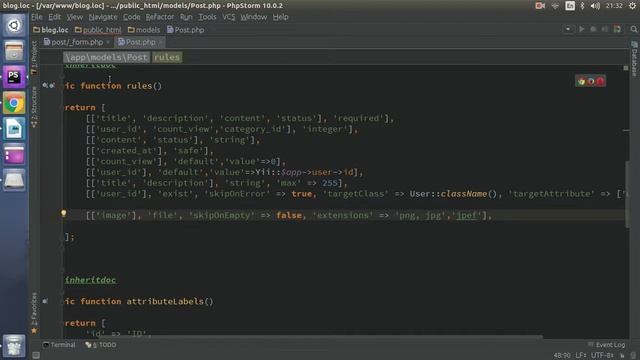Image resolution: width=640 pixels, height=360 pixels.
Task: Click the rules breadcrumb
Action: (x=167, y=57)
